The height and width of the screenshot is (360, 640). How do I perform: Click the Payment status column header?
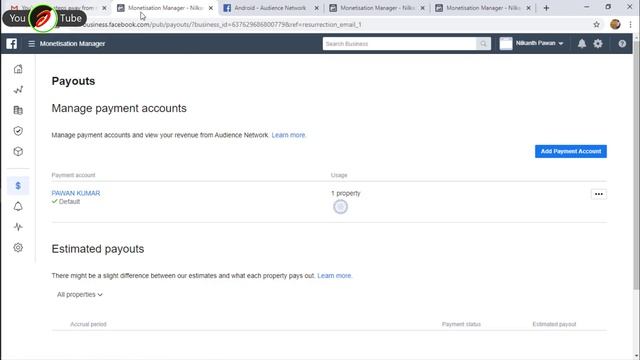461,324
